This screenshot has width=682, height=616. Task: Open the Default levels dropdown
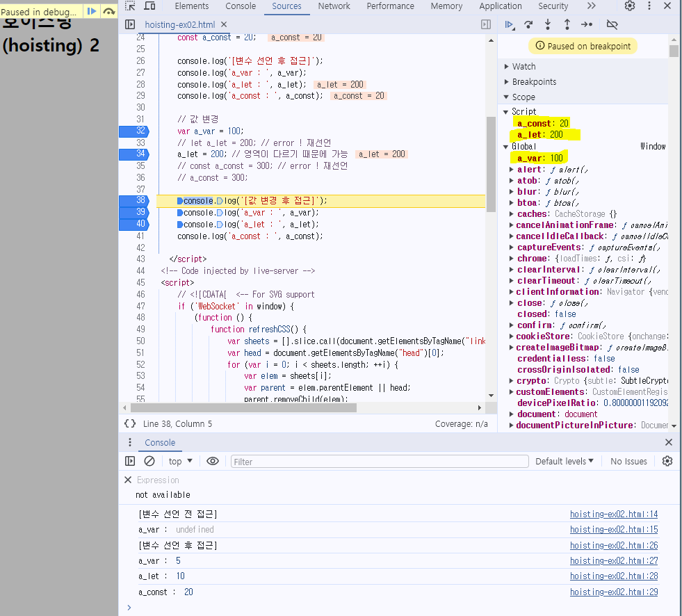pos(564,461)
